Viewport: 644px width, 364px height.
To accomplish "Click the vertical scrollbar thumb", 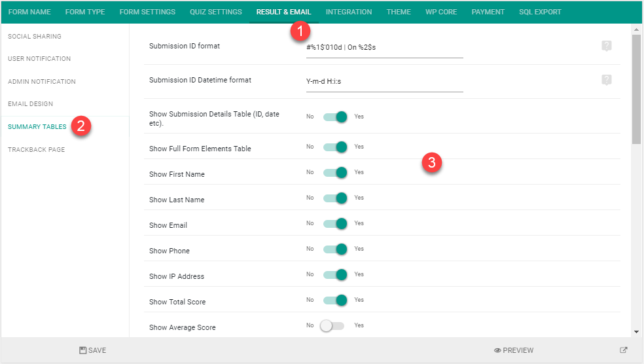I will (636, 89).
